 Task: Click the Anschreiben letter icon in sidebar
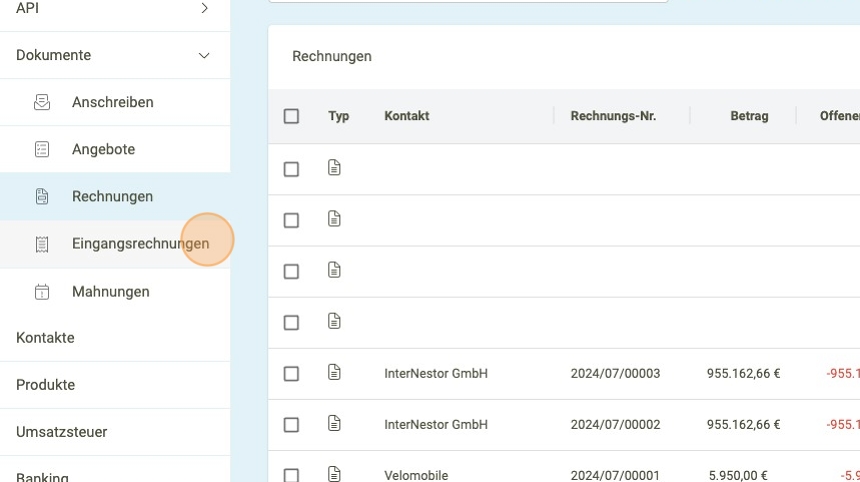click(x=42, y=102)
